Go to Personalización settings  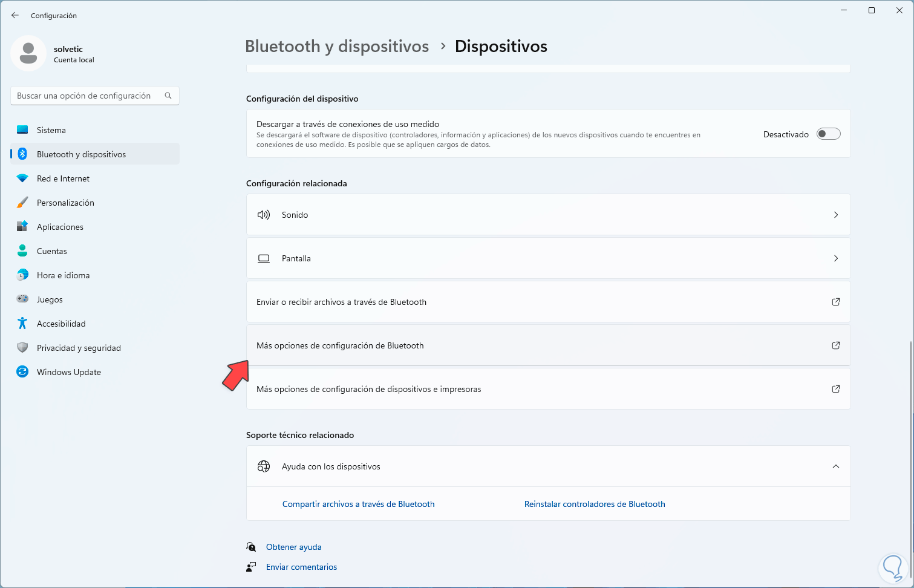click(65, 203)
